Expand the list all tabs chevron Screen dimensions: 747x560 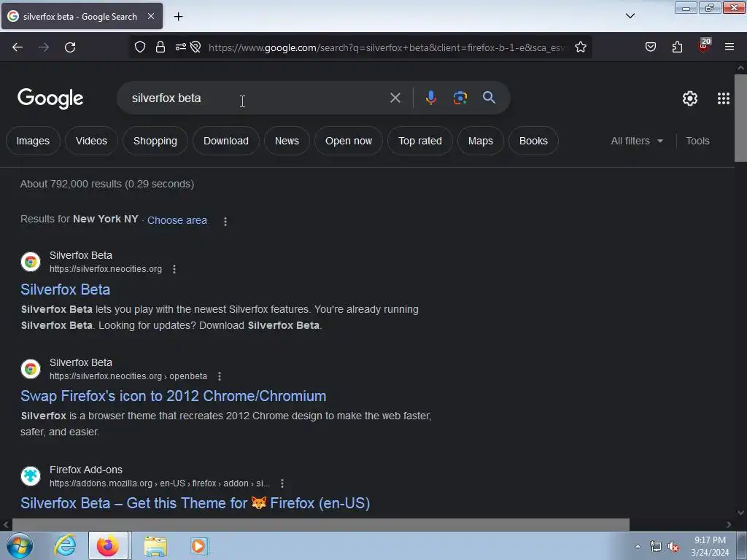[630, 16]
